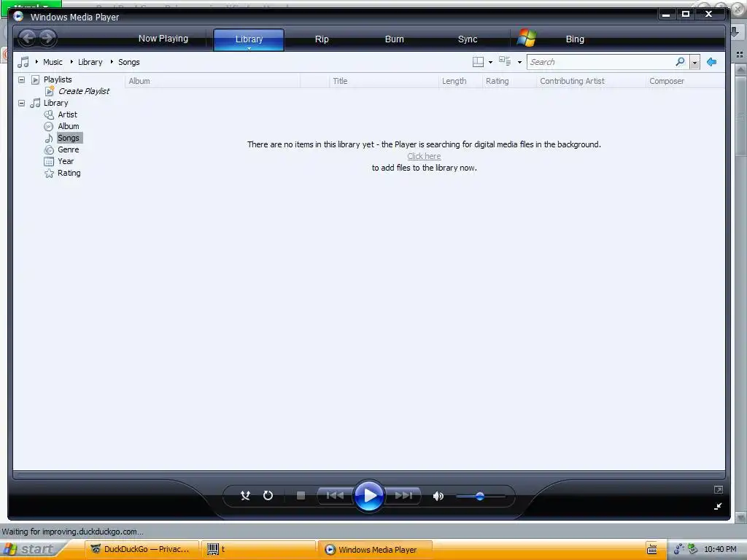Click Create Playlist in the tree
The height and width of the screenshot is (560, 747).
click(x=83, y=91)
